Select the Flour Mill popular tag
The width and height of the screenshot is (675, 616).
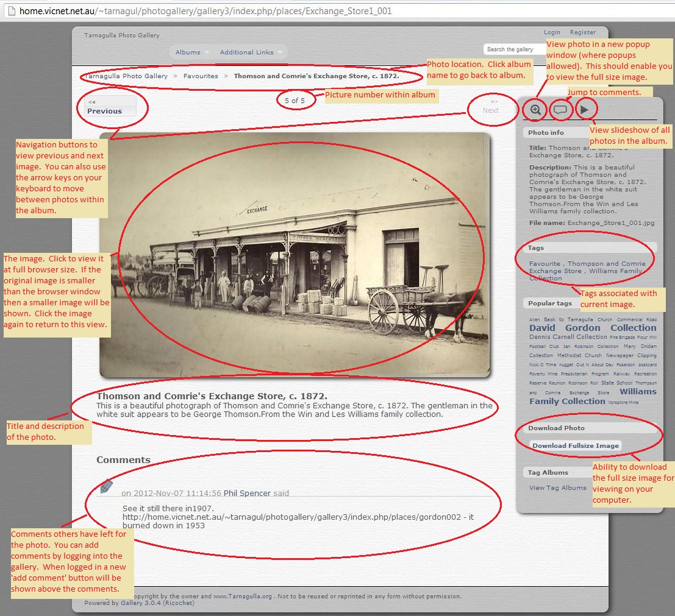(647, 338)
